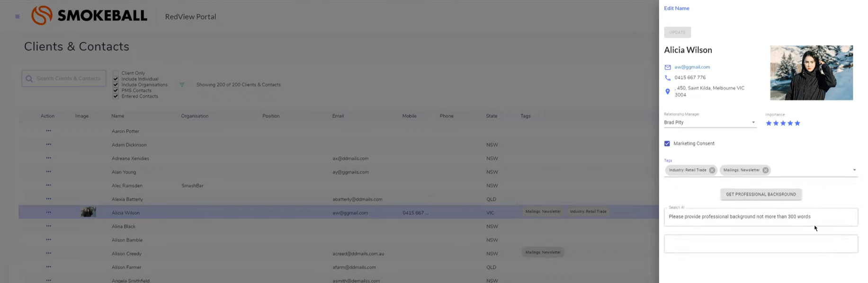
Task: Open the Edit Name link
Action: pos(676,9)
